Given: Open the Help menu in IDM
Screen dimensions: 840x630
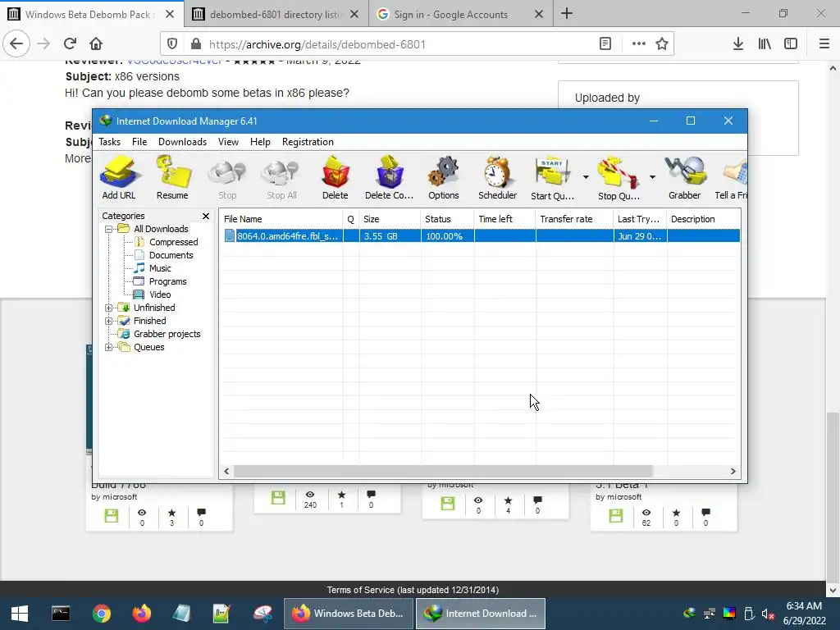Looking at the screenshot, I should click(x=260, y=142).
